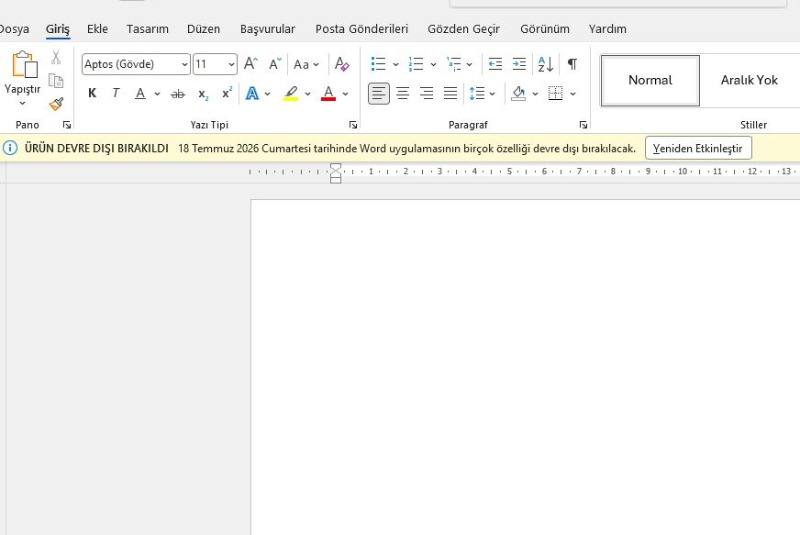Click the numbered list icon

(416, 64)
